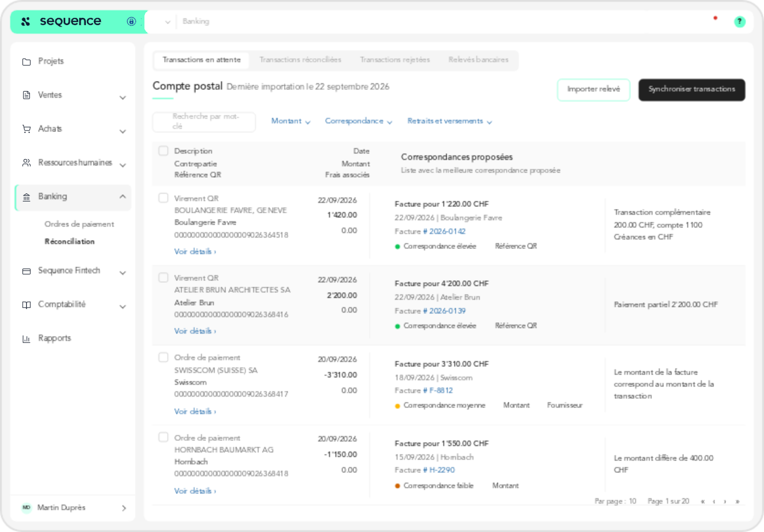
Task: Click the Sequence logo icon
Action: pyautogui.click(x=26, y=21)
